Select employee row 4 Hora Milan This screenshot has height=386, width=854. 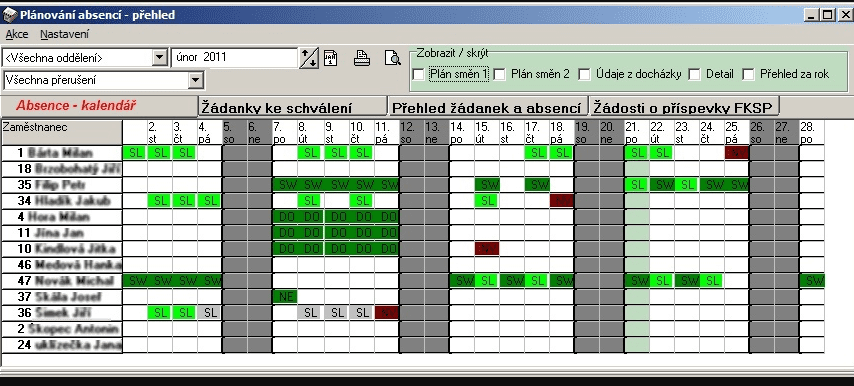62,217
